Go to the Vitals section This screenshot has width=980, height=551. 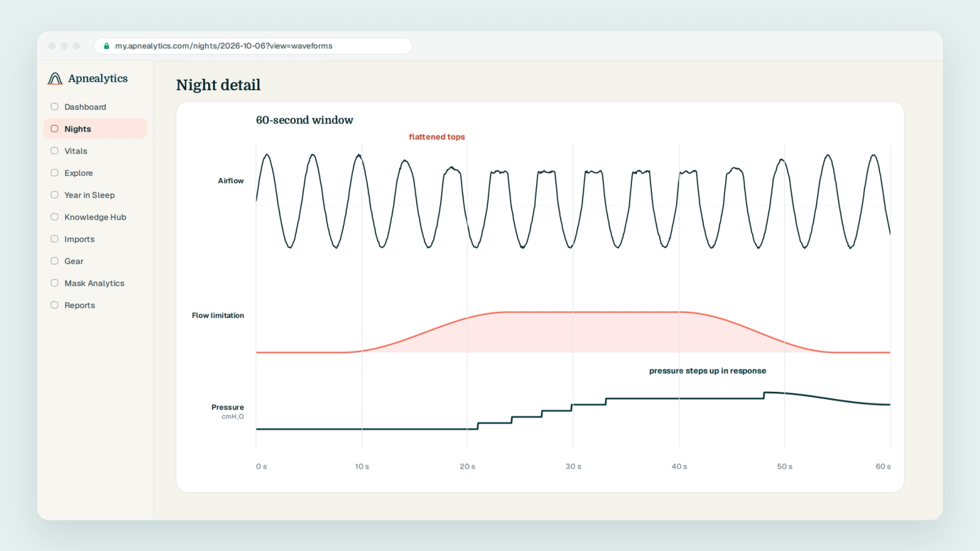tap(95, 151)
